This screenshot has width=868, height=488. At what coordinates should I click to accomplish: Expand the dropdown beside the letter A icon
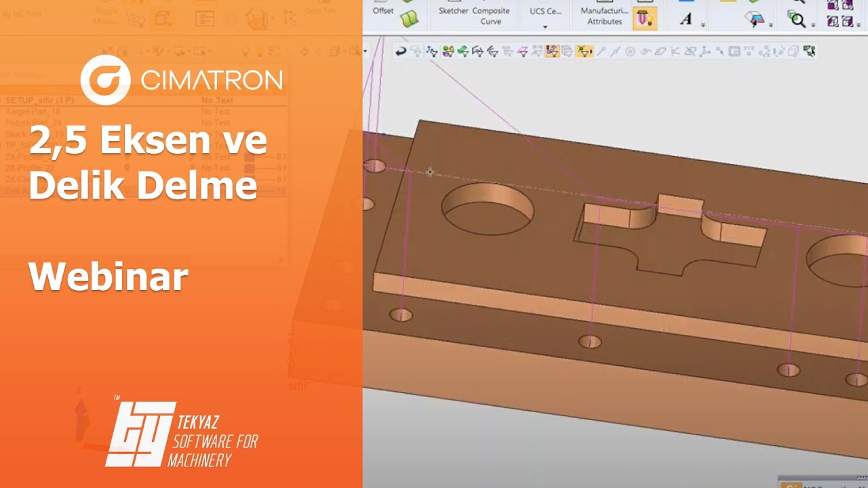703,25
